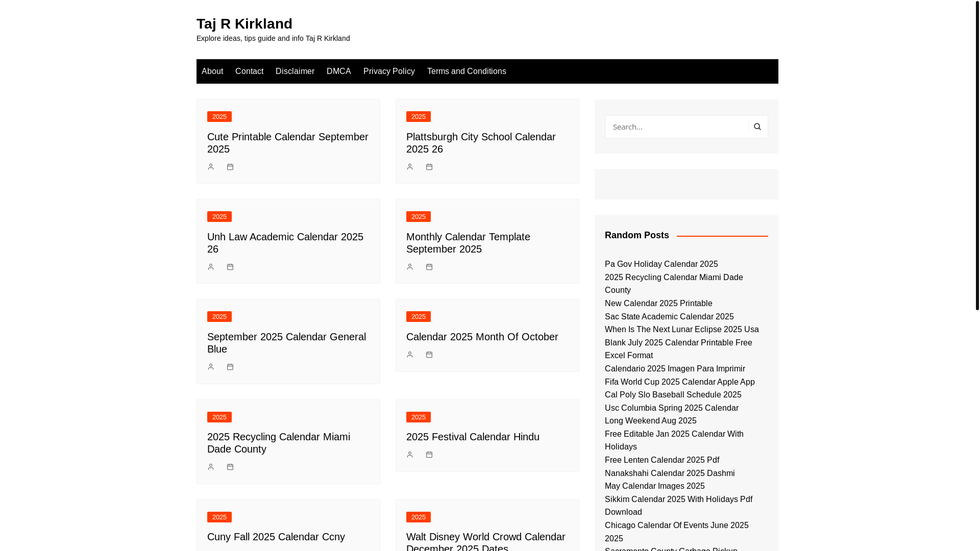
Task: Open May Calendar Images 2025
Action: coord(655,486)
